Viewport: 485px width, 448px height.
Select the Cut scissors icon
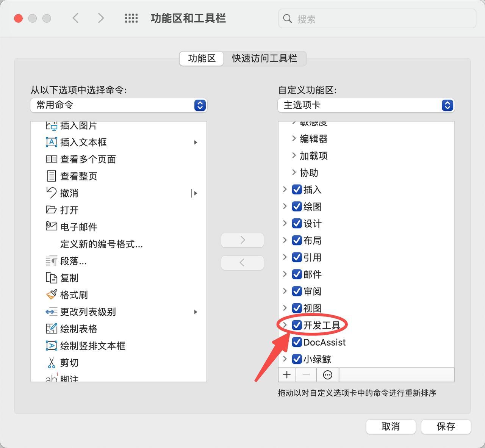51,363
